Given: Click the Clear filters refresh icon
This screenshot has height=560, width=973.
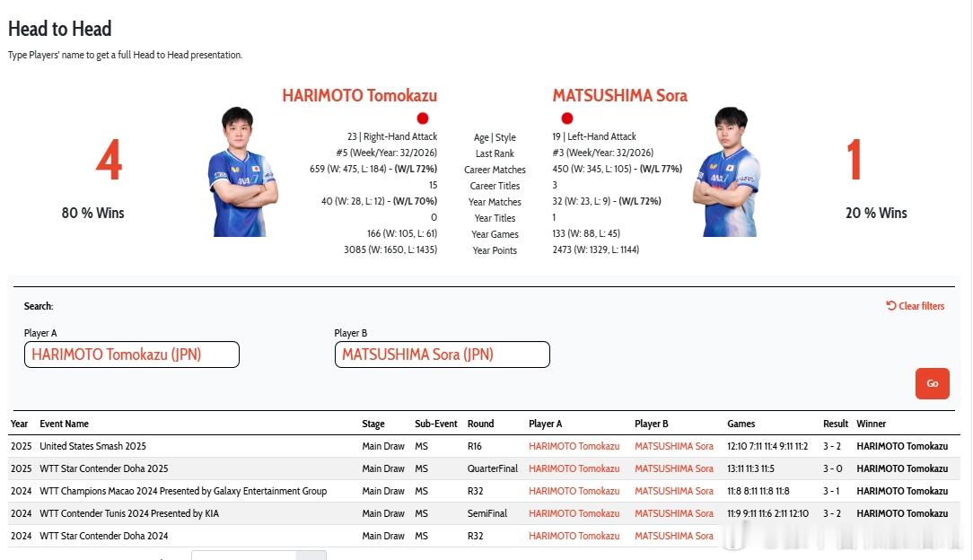Looking at the screenshot, I should [891, 305].
